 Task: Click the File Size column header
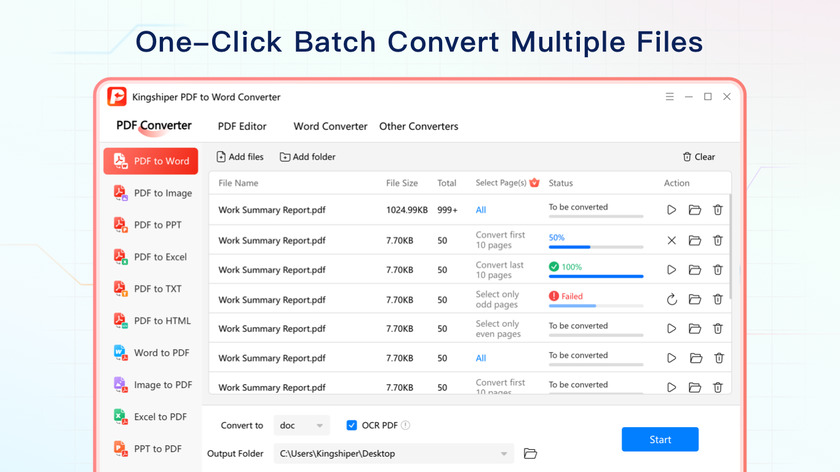[x=402, y=183]
